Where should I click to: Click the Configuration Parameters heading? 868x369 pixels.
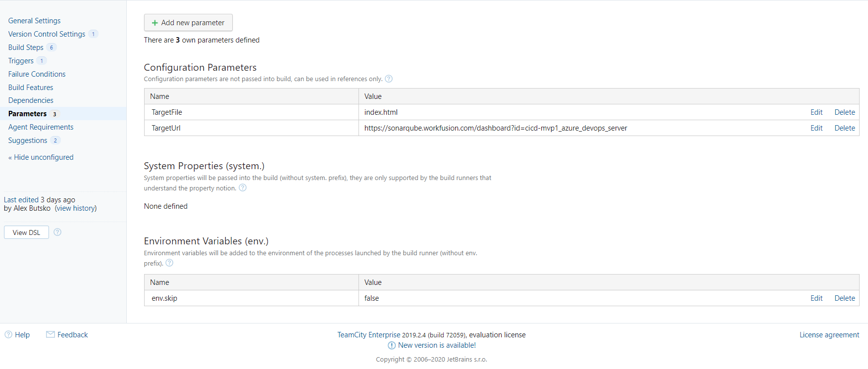tap(200, 67)
